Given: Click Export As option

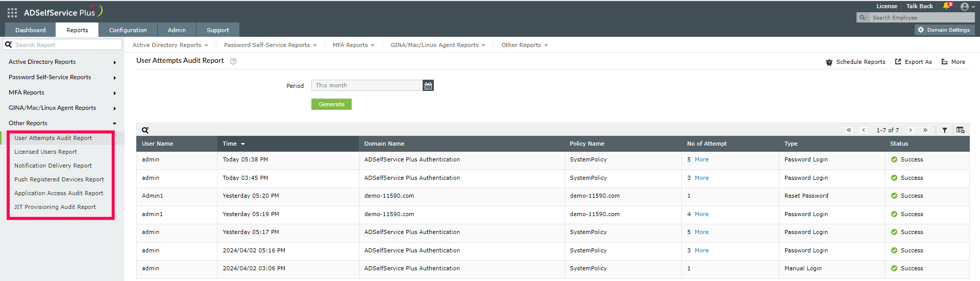Looking at the screenshot, I should 913,62.
